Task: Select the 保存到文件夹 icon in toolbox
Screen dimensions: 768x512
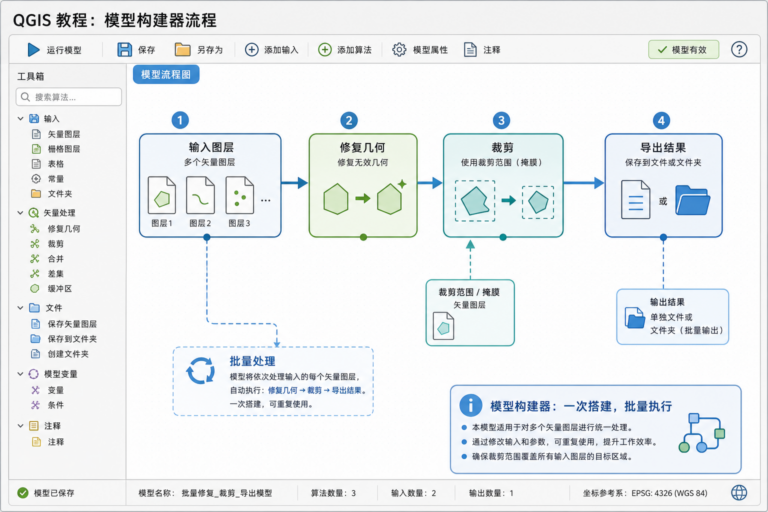Action: click(36, 339)
